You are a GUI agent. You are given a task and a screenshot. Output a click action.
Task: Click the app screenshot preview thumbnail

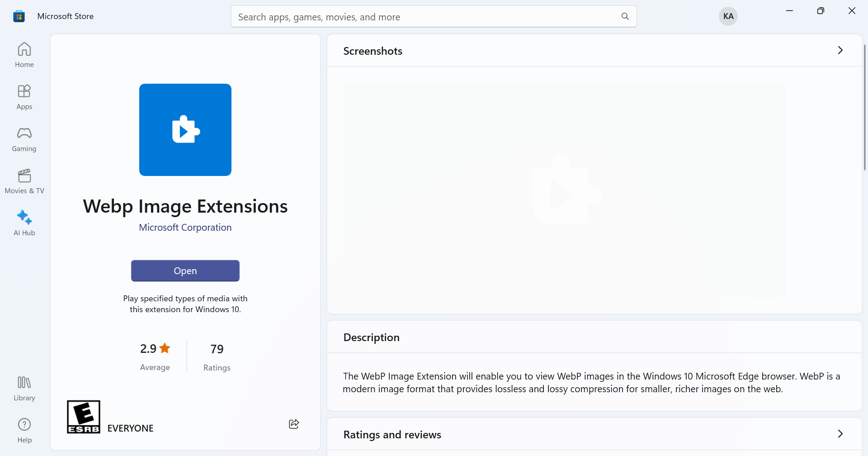point(564,190)
